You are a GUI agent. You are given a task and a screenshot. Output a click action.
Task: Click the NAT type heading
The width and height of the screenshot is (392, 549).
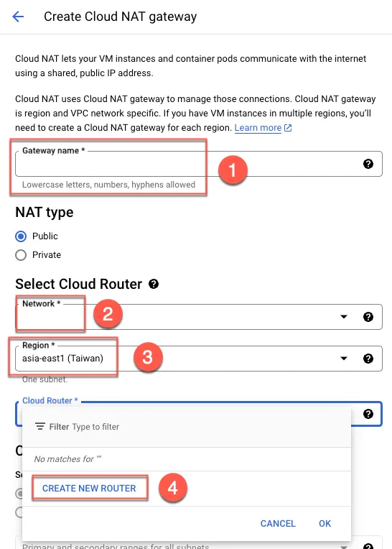45,212
